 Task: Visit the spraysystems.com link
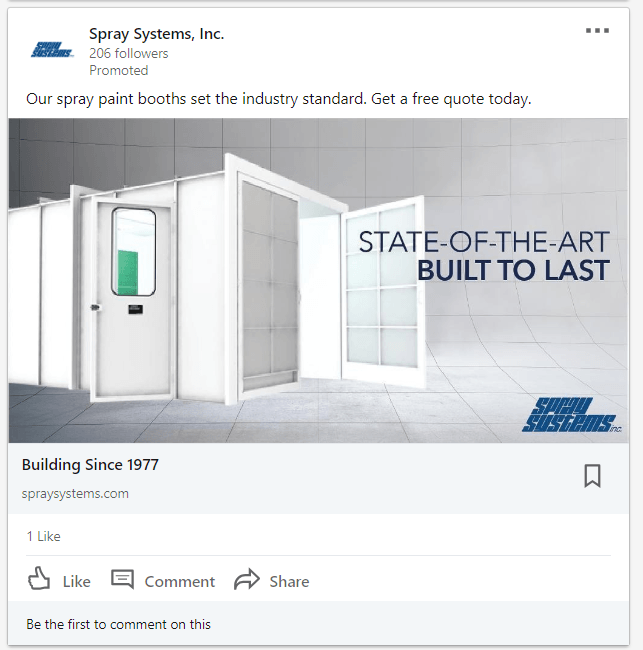click(75, 494)
